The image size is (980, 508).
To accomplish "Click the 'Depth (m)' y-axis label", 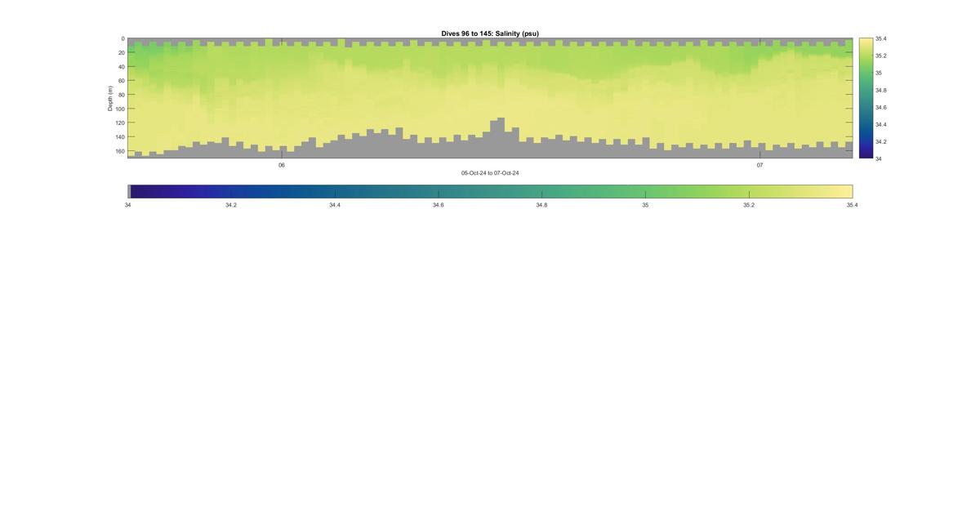I will [109, 98].
